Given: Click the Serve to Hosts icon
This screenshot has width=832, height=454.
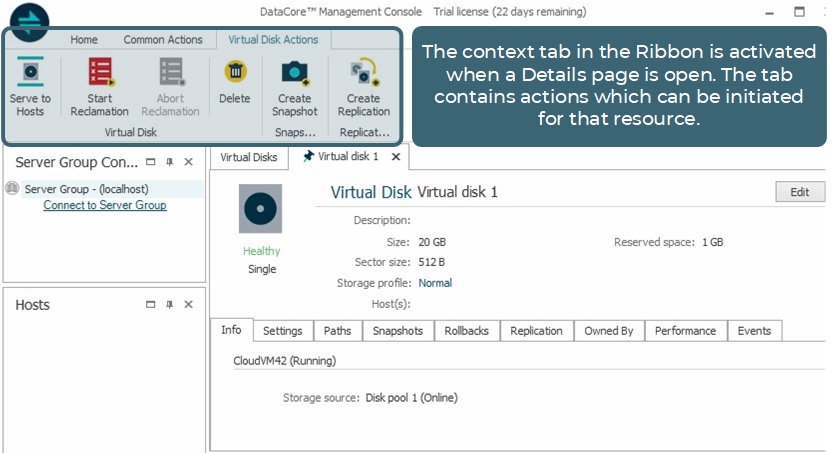Looking at the screenshot, I should 31,74.
